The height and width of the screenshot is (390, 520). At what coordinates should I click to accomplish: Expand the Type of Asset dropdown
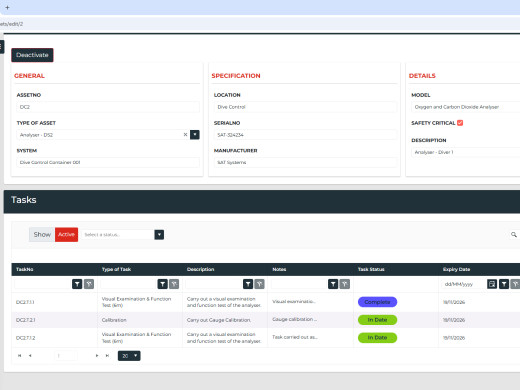[195, 135]
